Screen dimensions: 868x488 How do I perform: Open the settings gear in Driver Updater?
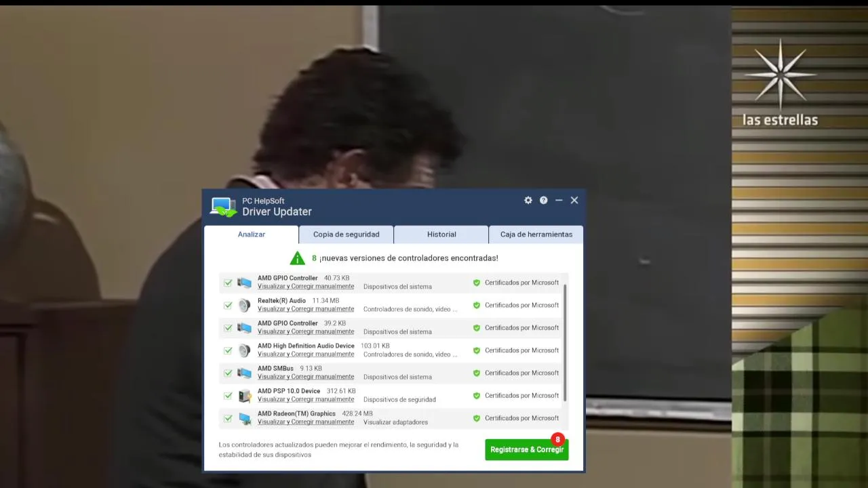(x=528, y=200)
